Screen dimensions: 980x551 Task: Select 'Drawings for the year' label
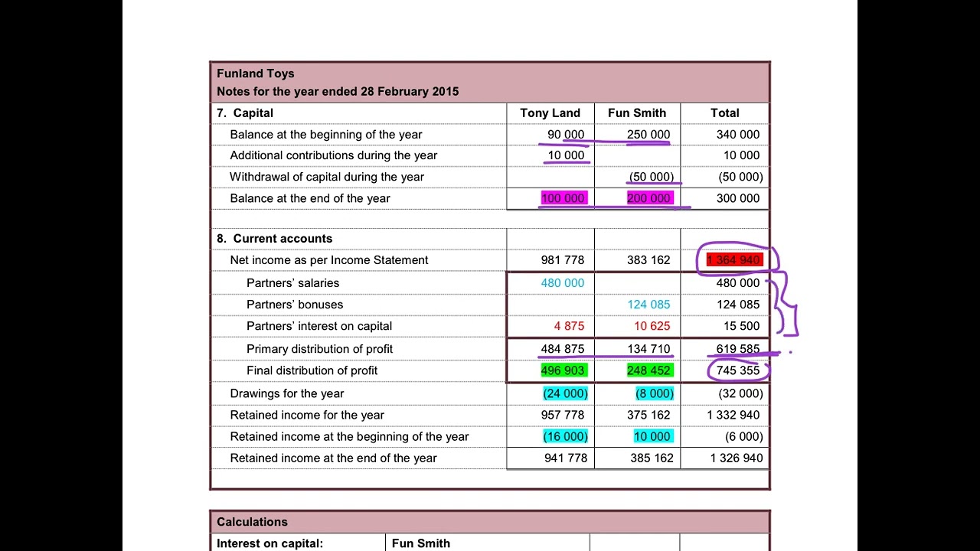287,393
